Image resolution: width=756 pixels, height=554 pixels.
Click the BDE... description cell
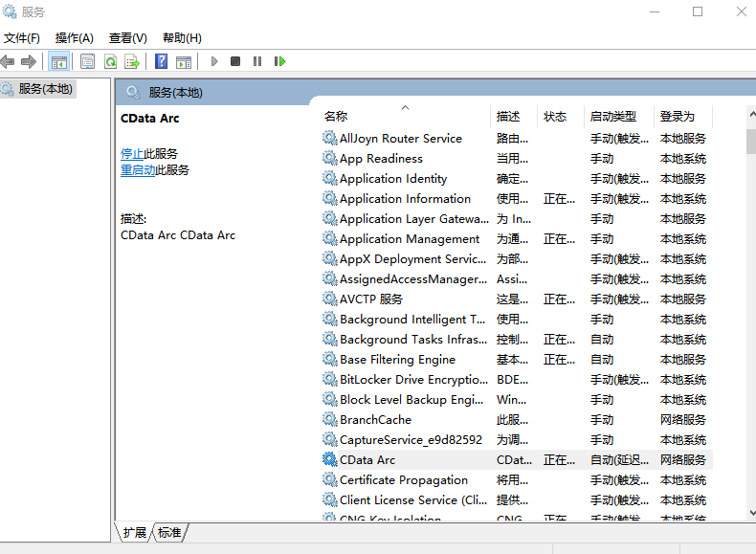[x=512, y=380]
